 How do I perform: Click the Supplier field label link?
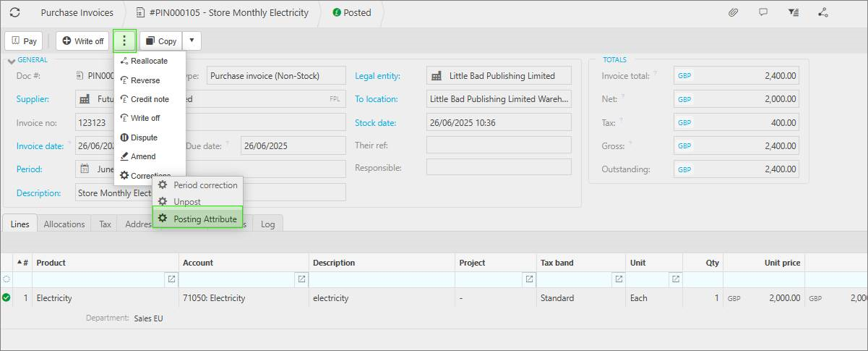click(33, 99)
